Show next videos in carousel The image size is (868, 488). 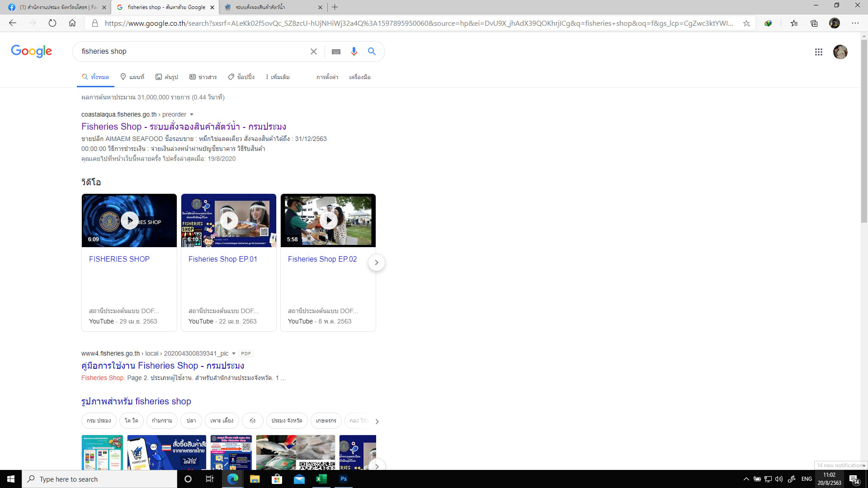376,263
